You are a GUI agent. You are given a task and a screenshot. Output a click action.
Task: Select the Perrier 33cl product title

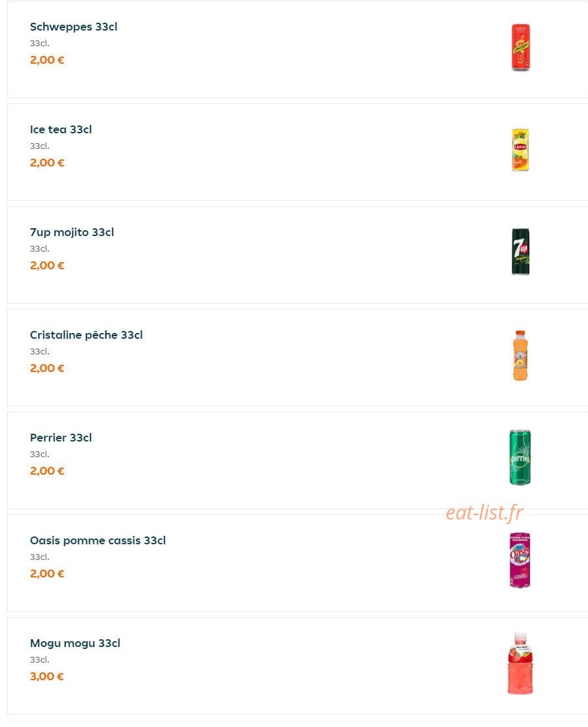point(60,438)
